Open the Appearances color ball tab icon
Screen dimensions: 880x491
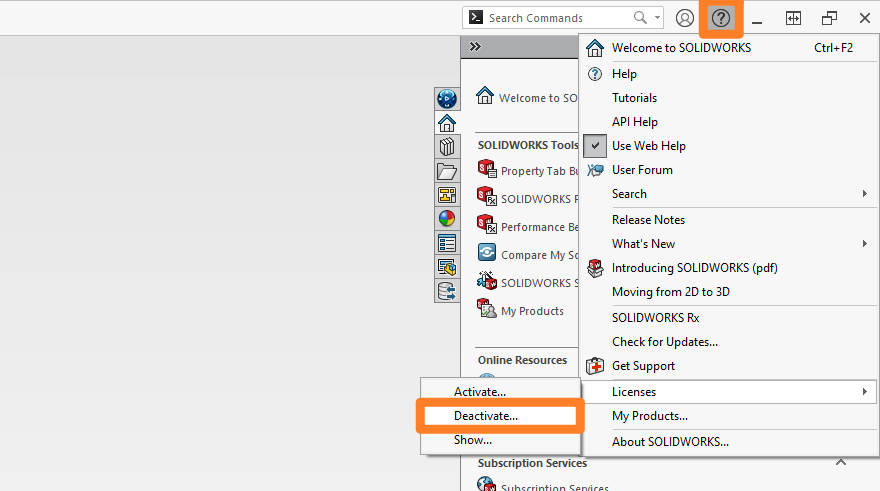(x=447, y=219)
